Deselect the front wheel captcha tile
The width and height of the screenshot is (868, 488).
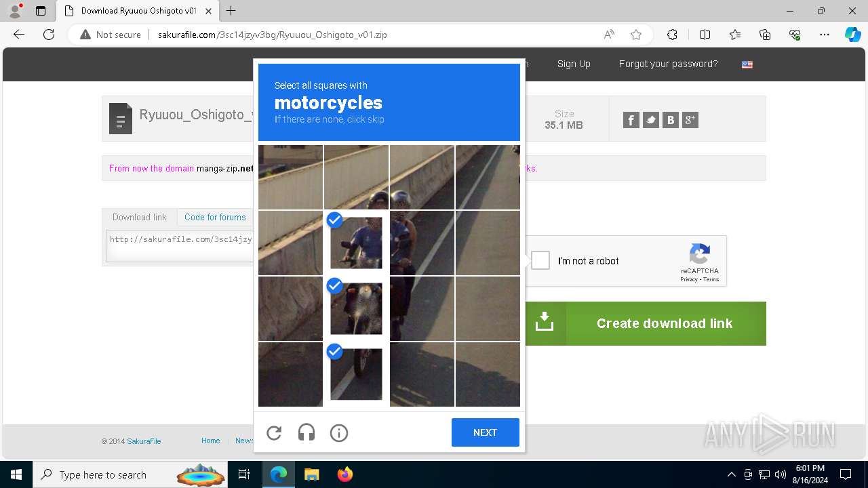[x=356, y=374]
